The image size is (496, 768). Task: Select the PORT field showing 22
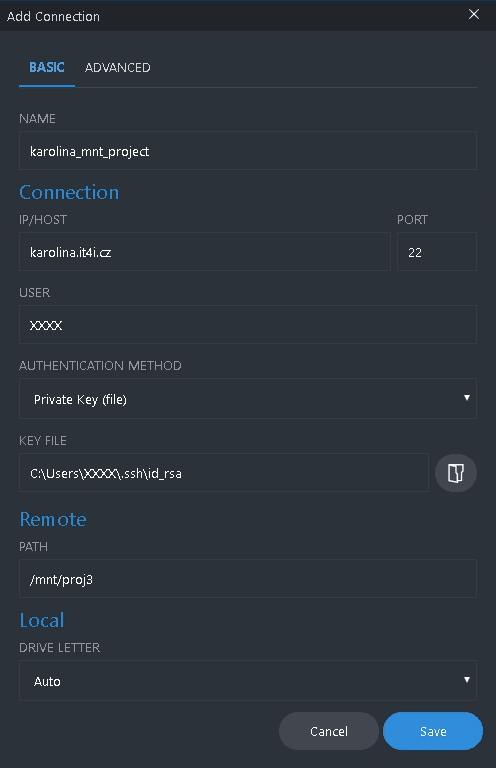coord(437,252)
